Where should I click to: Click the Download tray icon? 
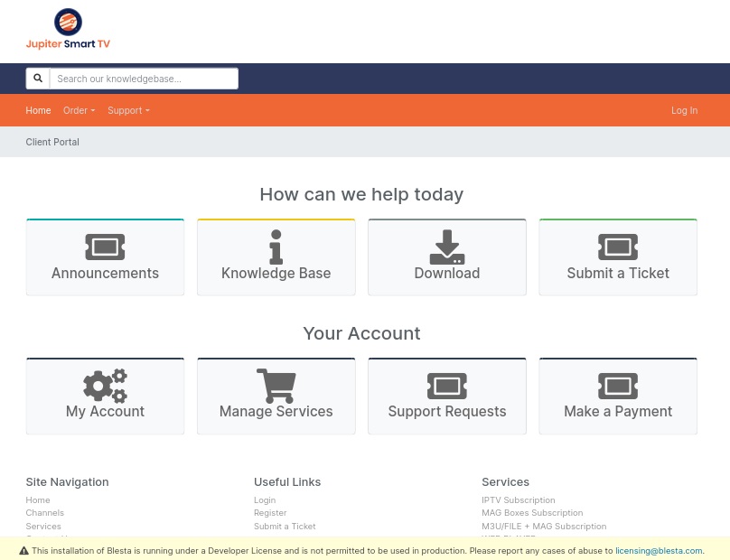[446, 247]
